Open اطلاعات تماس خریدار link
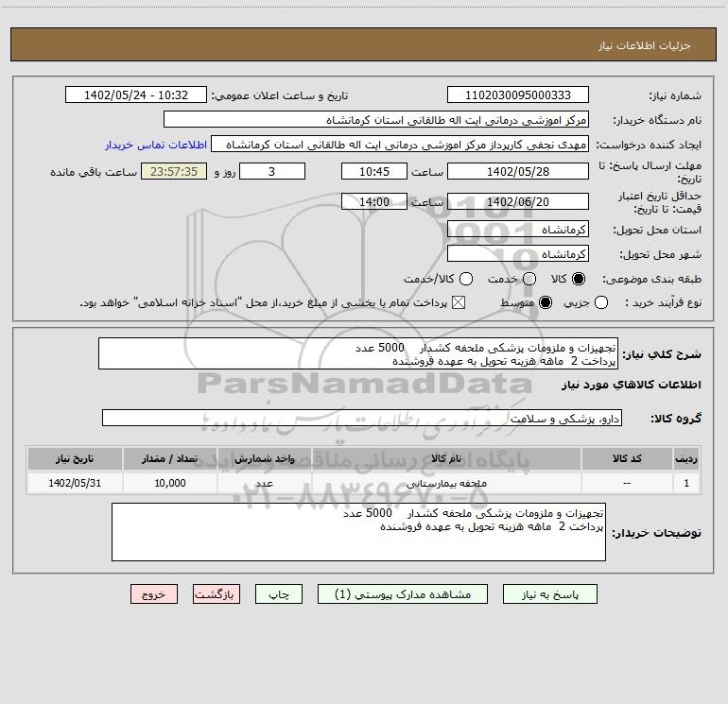This screenshot has width=728, height=704. coord(156,145)
